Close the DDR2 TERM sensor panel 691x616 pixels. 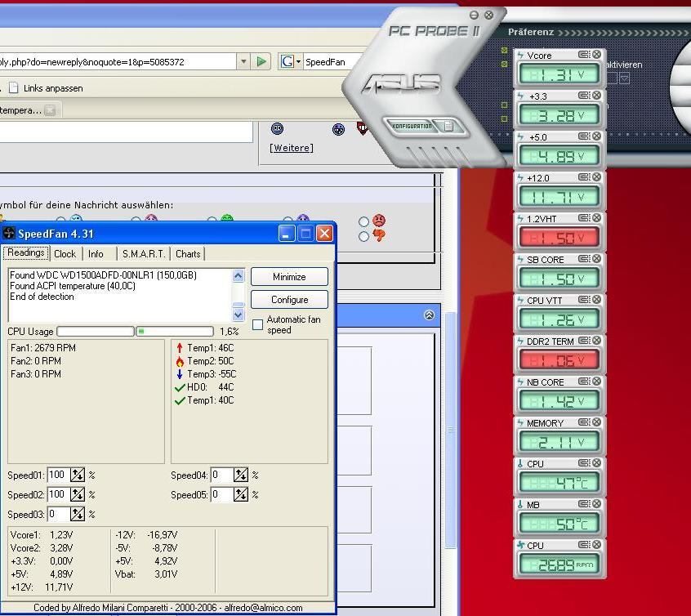pos(597,341)
